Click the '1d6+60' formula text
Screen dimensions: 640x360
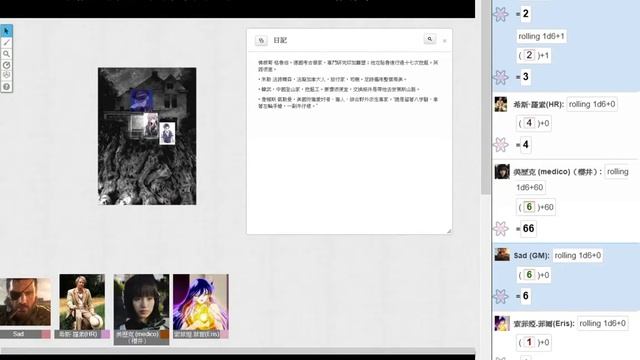click(x=530, y=187)
